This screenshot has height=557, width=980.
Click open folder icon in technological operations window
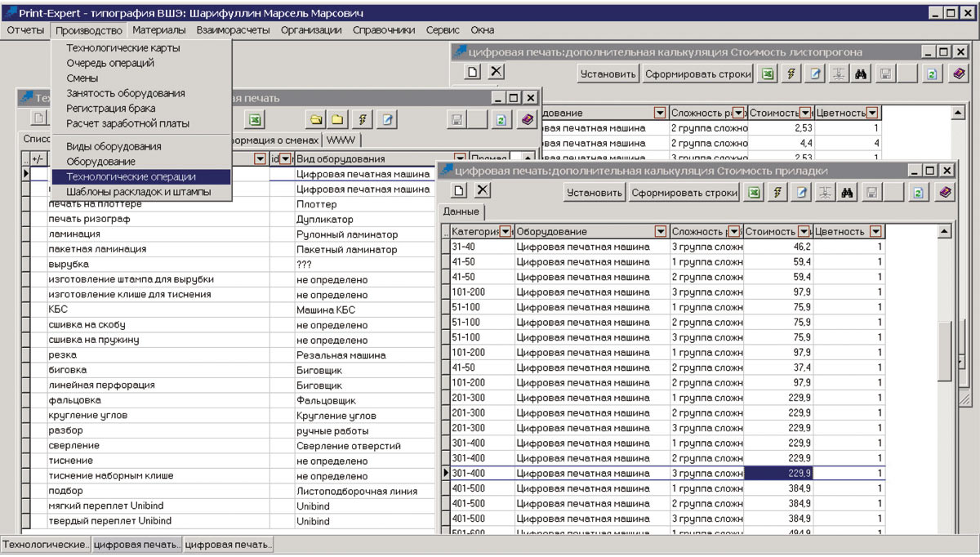click(x=316, y=120)
